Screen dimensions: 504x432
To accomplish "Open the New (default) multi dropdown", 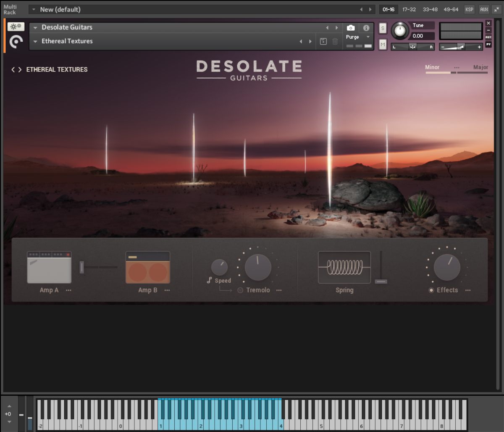I will click(34, 9).
